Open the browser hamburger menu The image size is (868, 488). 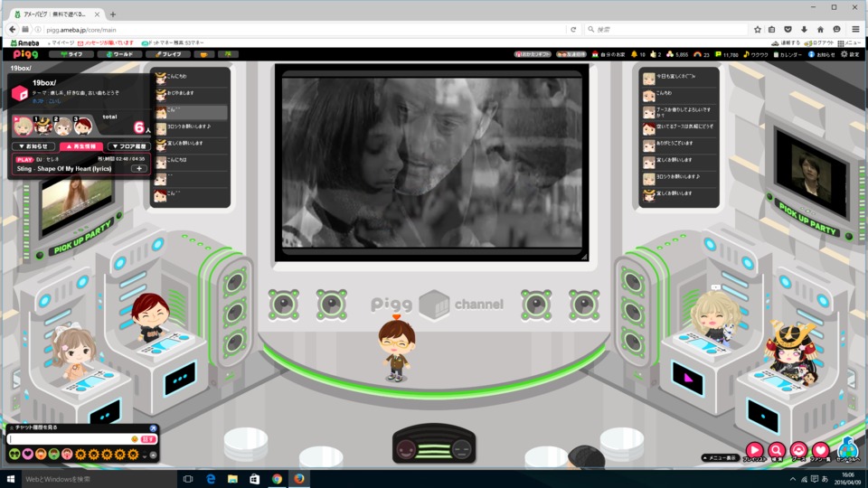click(x=855, y=30)
